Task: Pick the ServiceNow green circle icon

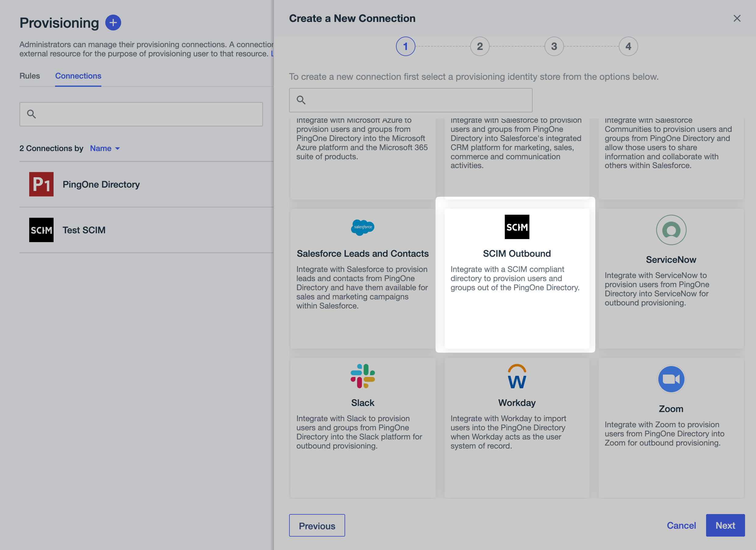Action: tap(671, 230)
